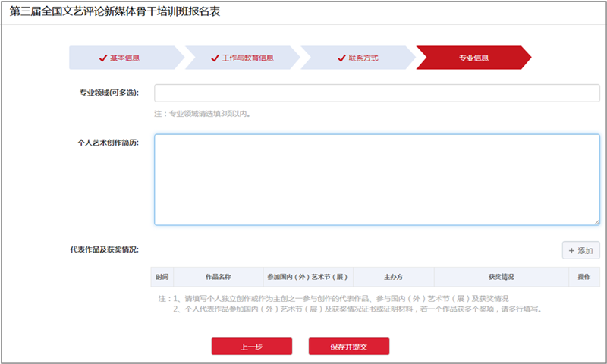
Task: Click the 参加国内（外）艺术节（展） column header
Action: click(307, 277)
